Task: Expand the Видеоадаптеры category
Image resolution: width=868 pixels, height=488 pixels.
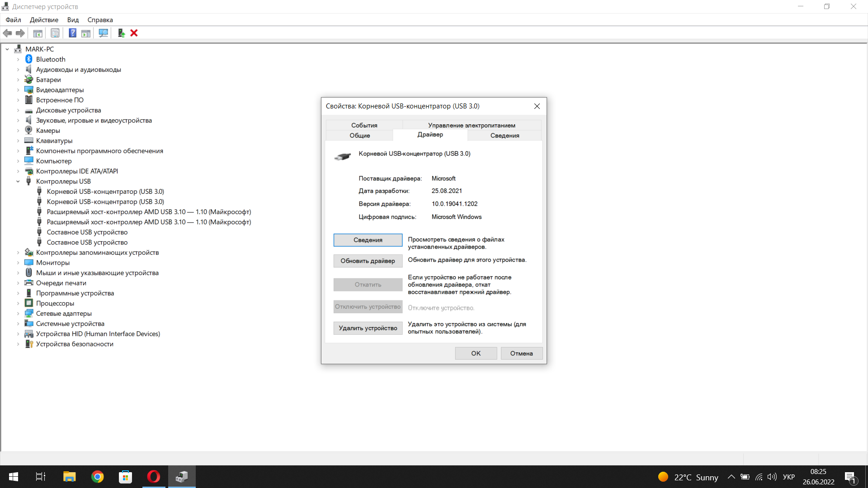Action: point(18,90)
